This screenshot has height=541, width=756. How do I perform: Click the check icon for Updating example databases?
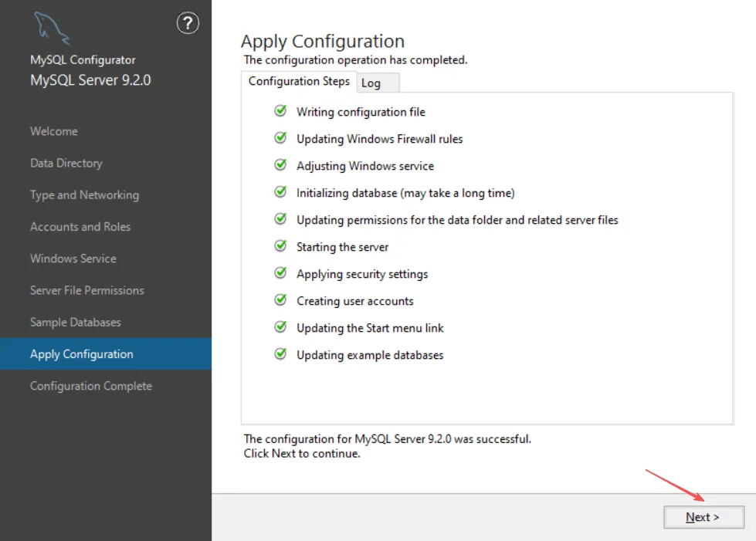click(280, 354)
